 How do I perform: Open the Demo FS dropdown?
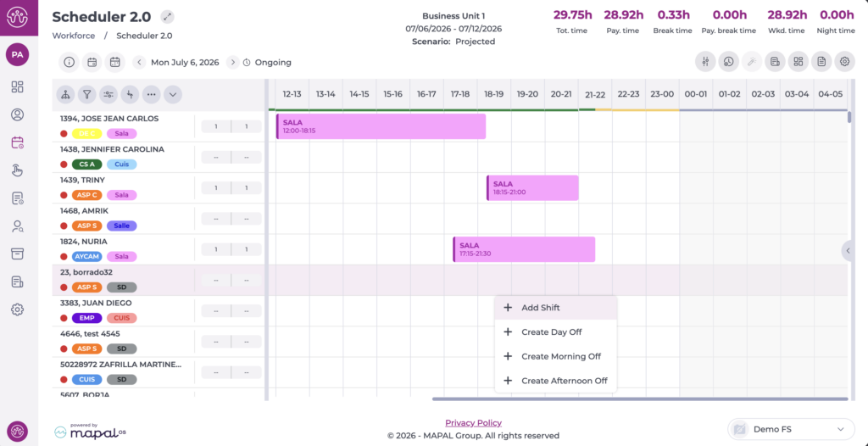792,429
